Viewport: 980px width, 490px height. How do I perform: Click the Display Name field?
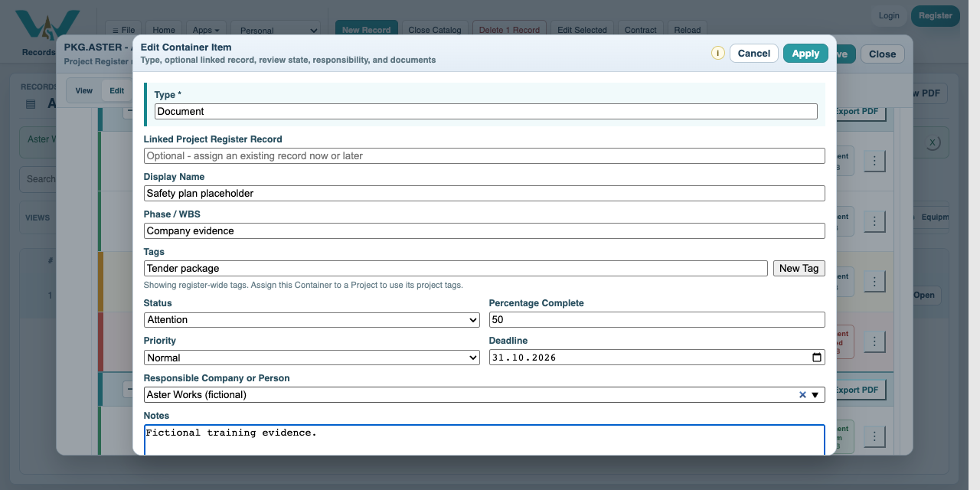[x=485, y=193]
